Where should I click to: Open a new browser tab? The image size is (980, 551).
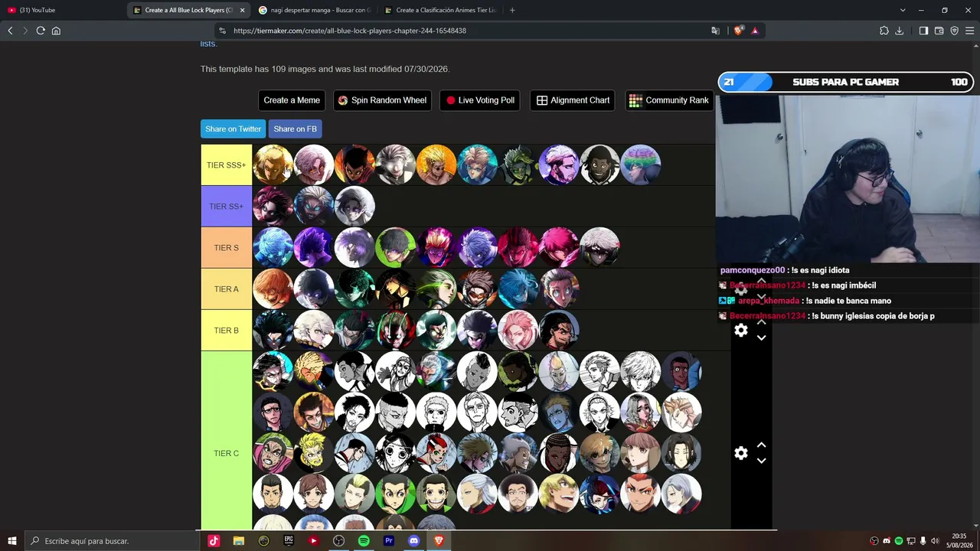click(512, 10)
